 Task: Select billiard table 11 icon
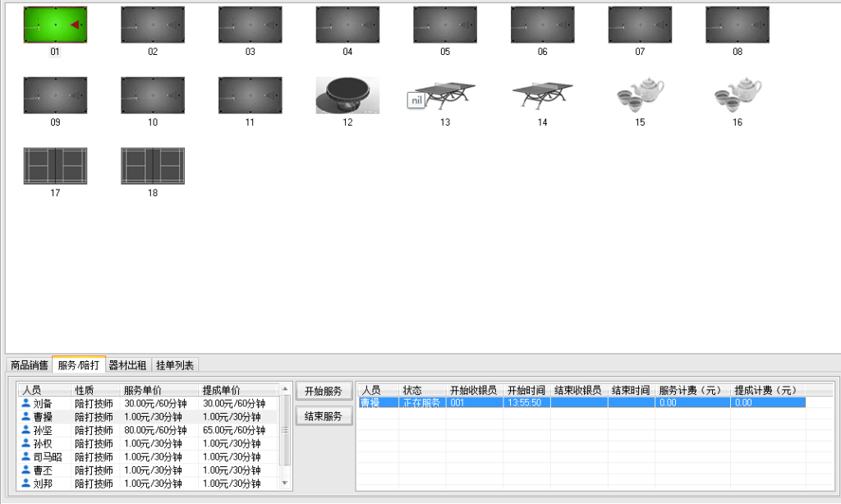tap(250, 95)
